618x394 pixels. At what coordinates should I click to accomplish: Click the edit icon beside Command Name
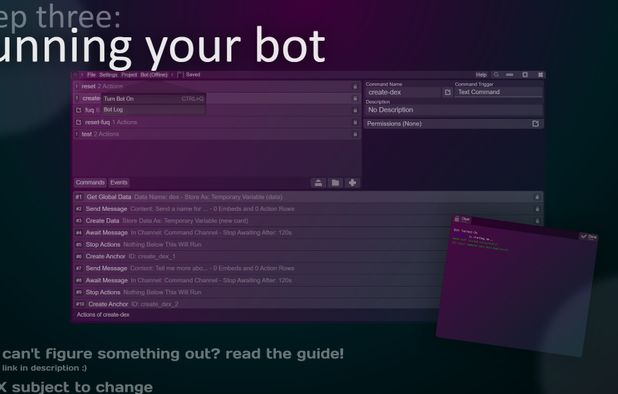pos(447,92)
